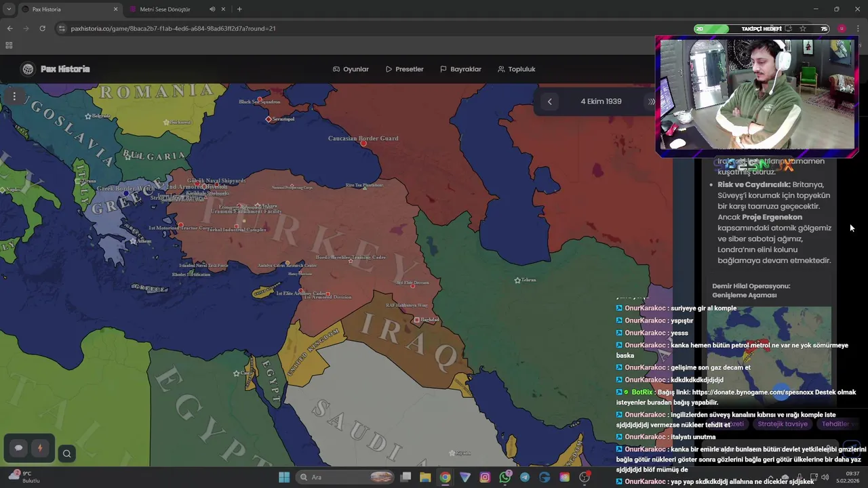Open Google Chrome from the taskbar
868x488 pixels.
(x=445, y=477)
